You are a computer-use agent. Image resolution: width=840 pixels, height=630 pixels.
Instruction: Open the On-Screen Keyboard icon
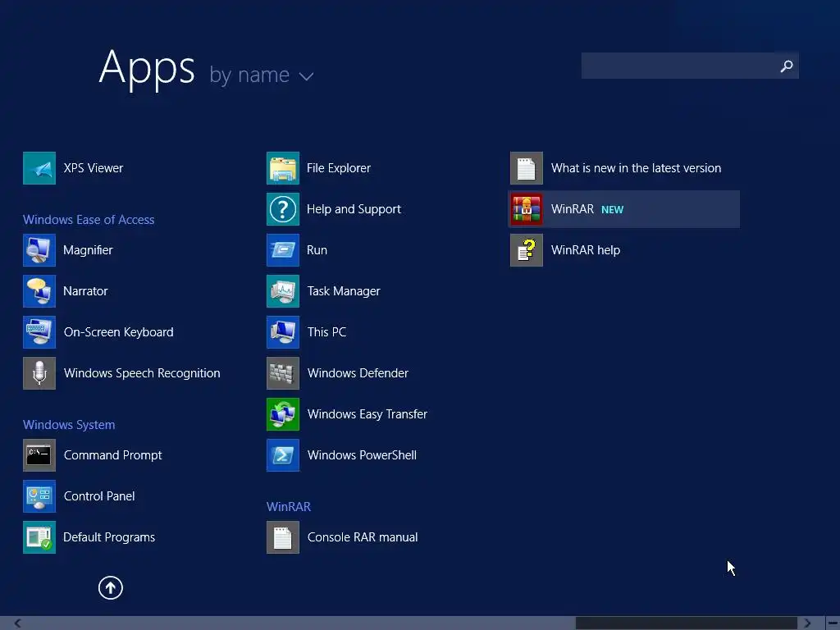(x=39, y=332)
